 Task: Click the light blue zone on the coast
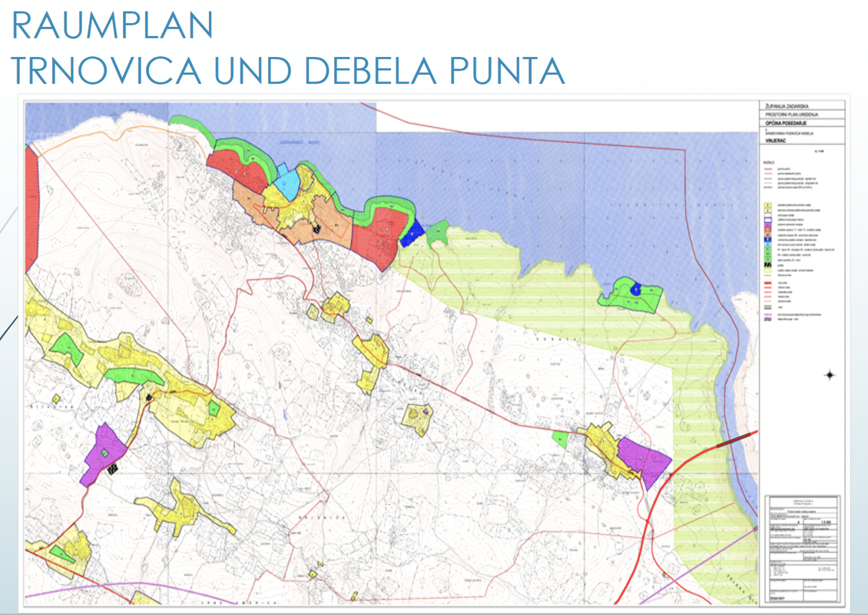(x=289, y=184)
